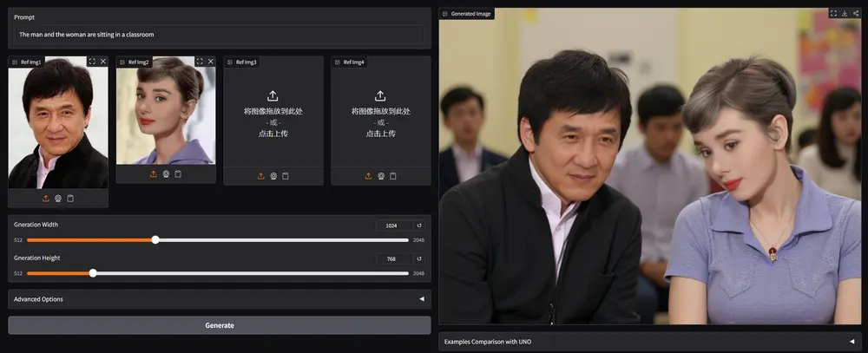868x353 pixels.
Task: Click the webcam icon under Ref Img4
Action: [380, 176]
